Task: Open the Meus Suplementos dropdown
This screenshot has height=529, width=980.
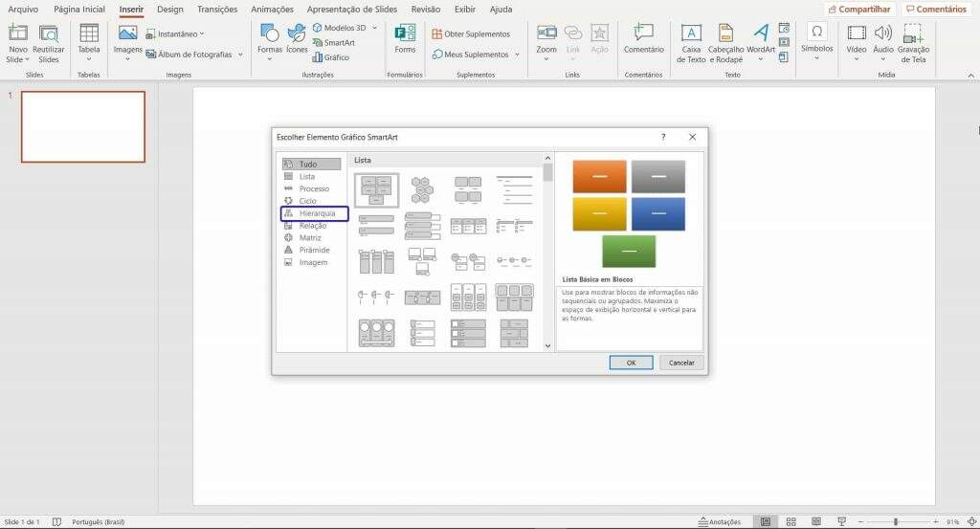Action: click(x=517, y=55)
